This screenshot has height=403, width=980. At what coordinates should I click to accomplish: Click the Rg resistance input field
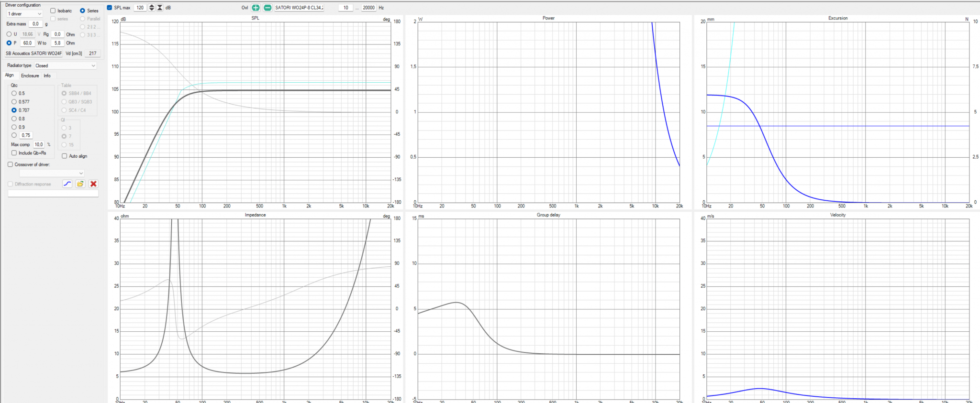(57, 34)
